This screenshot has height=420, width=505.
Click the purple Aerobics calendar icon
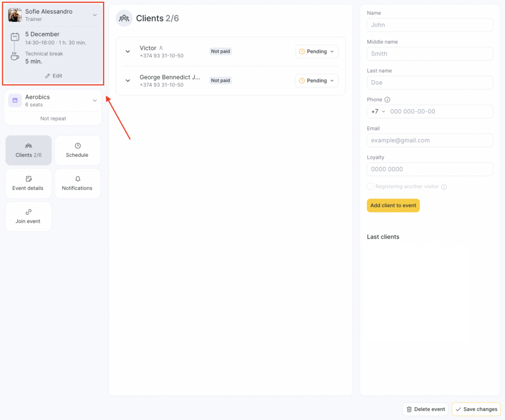(15, 101)
